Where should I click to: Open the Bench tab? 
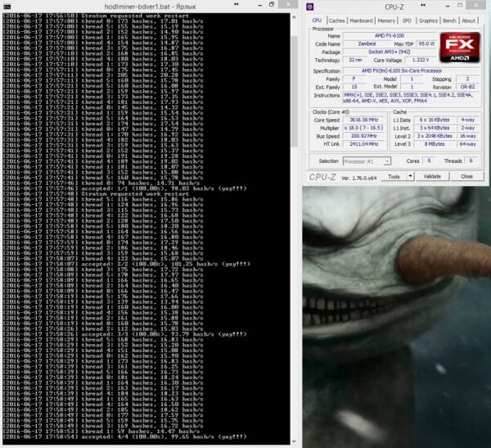[450, 20]
